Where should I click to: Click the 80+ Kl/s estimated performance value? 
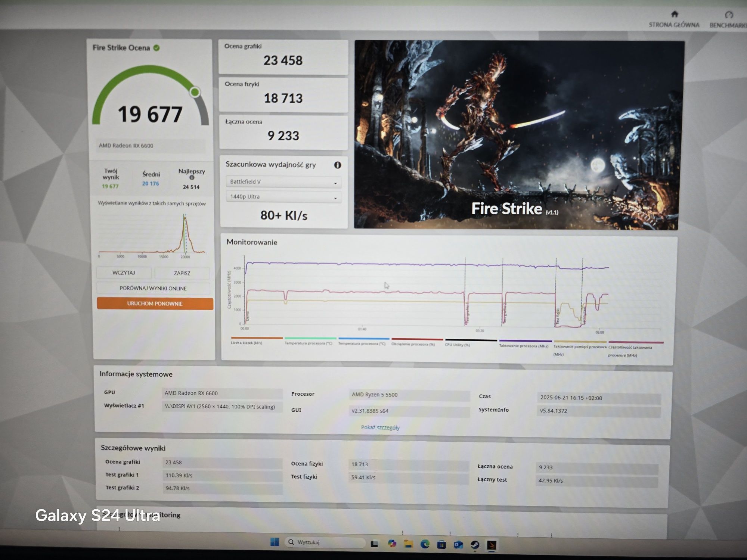click(x=284, y=215)
